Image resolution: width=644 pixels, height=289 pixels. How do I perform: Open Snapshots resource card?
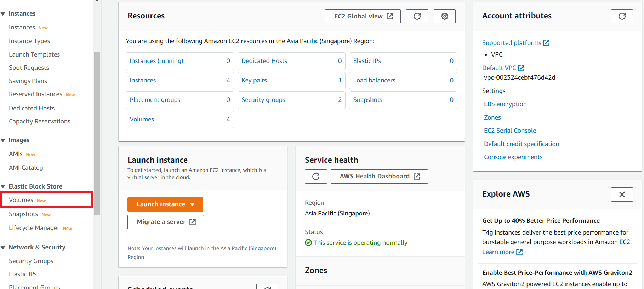click(403, 100)
